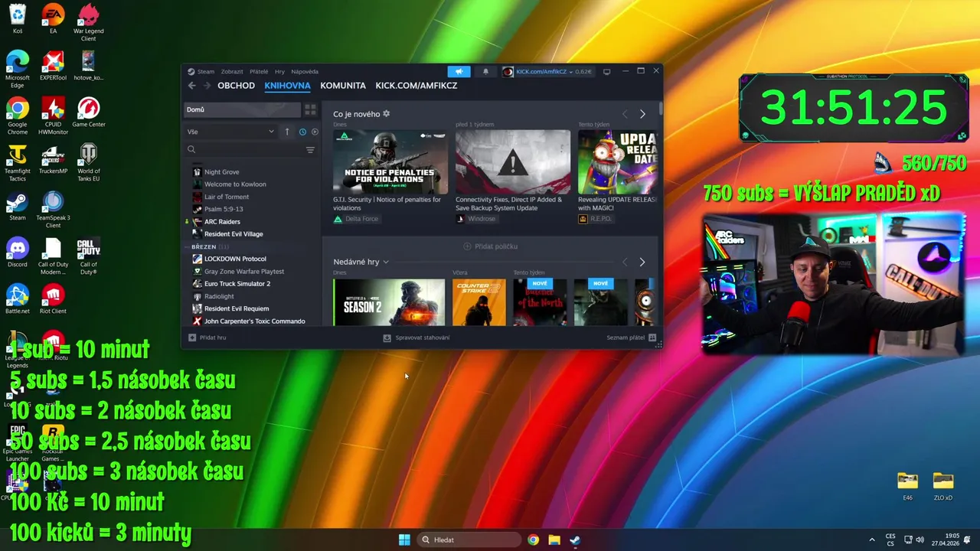The width and height of the screenshot is (980, 551).
Task: Toggle the sort direction arrow beside Vše
Action: click(287, 132)
